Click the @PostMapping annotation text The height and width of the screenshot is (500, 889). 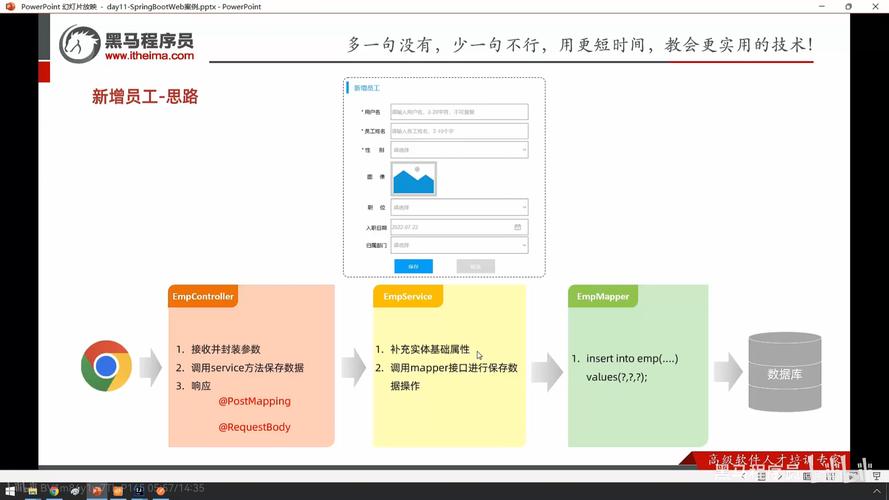click(x=255, y=401)
